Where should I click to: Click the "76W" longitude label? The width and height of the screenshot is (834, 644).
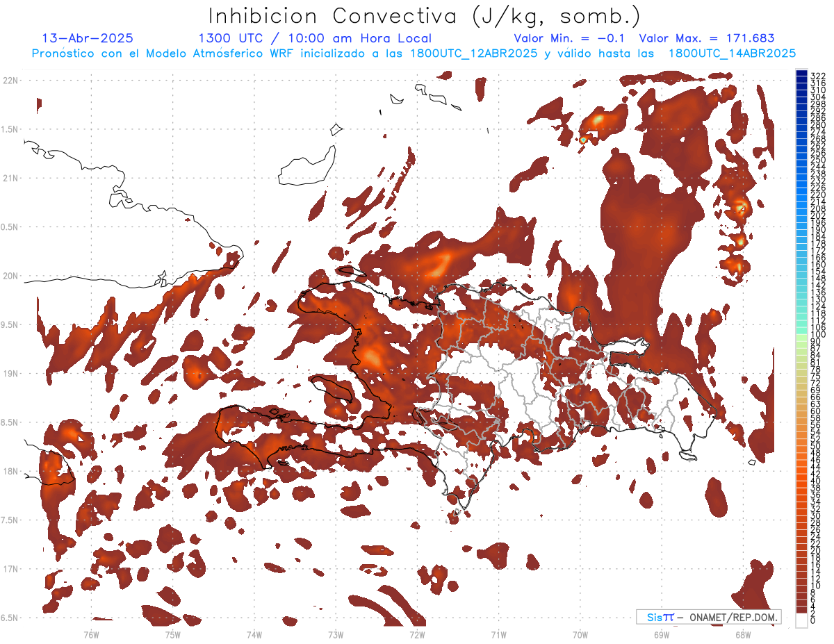click(91, 634)
